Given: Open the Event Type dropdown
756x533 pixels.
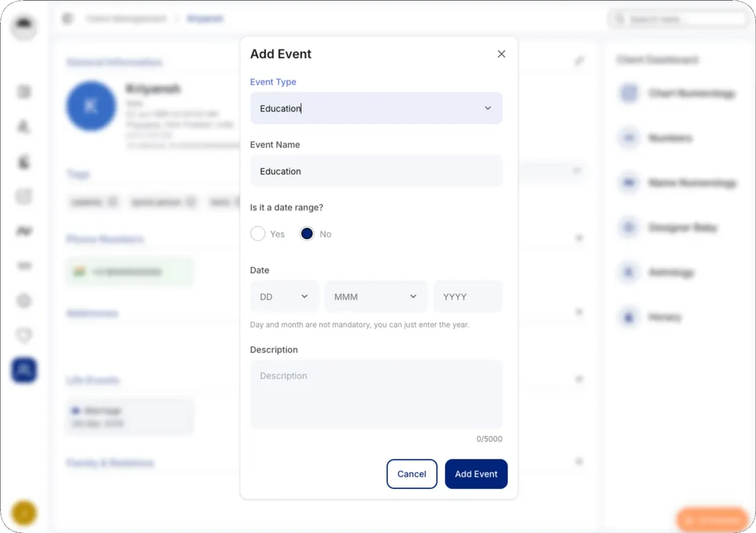Looking at the screenshot, I should 376,108.
